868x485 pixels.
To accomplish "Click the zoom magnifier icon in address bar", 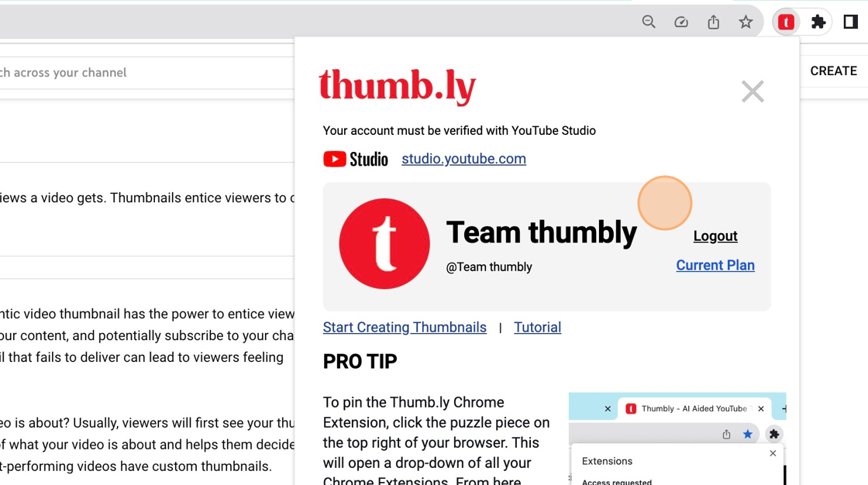I will [648, 22].
